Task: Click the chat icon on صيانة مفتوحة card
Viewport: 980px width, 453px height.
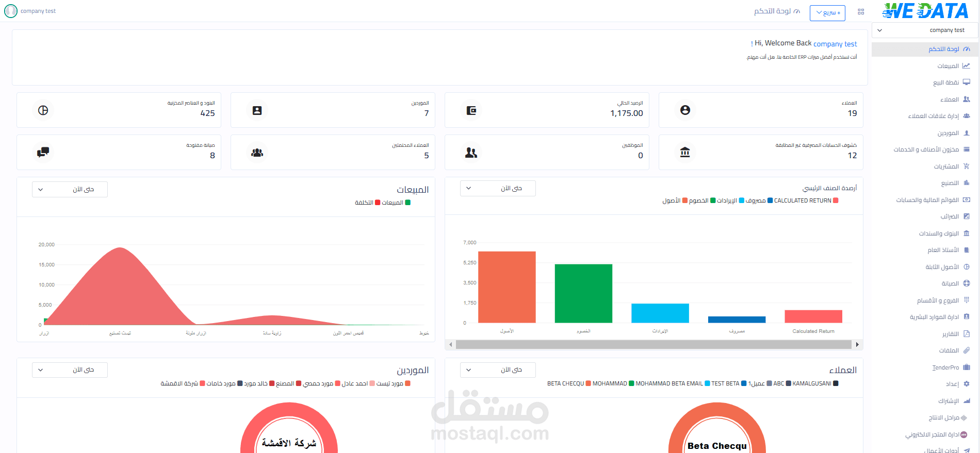Action: tap(43, 153)
